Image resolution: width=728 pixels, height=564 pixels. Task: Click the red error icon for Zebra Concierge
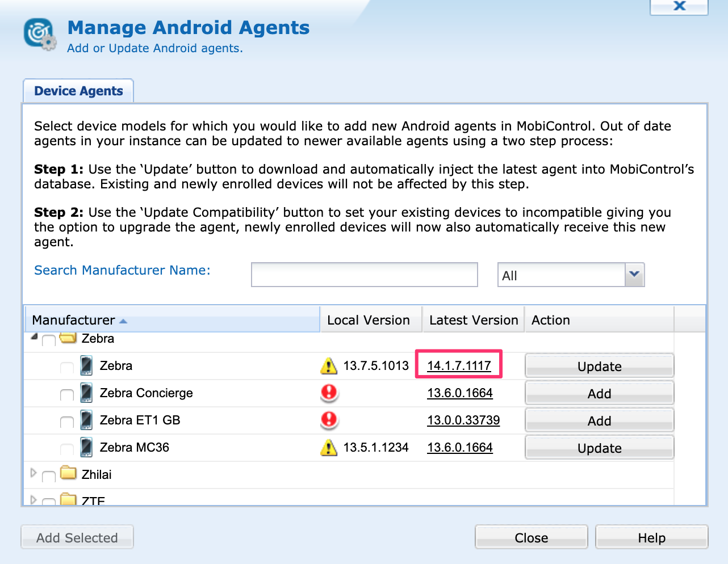tap(329, 393)
